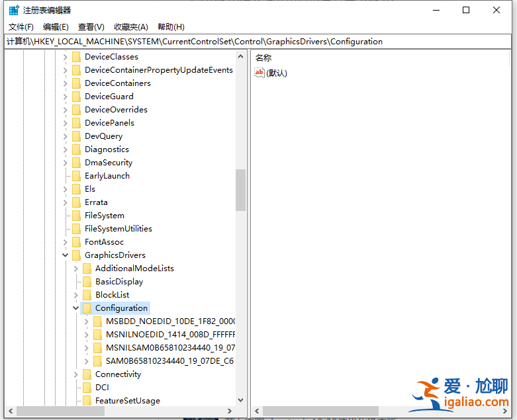Select the GraphicsDrivers folder icon

(x=76, y=255)
